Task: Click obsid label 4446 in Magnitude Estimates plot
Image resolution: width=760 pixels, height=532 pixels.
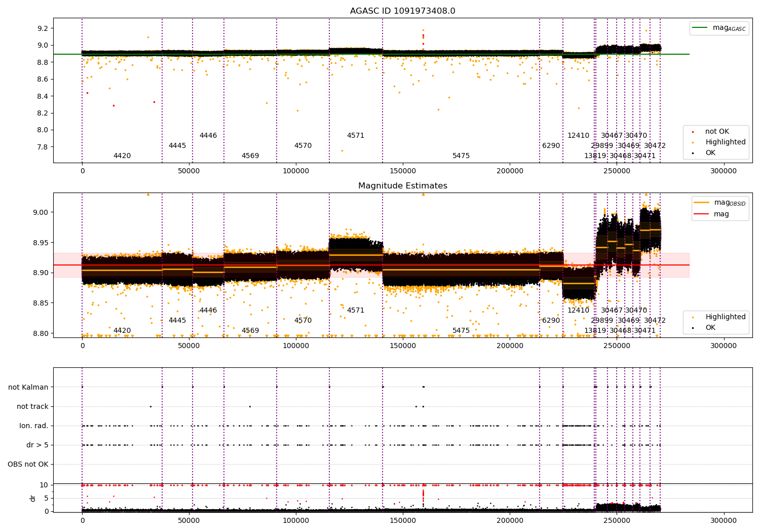Action: coord(208,311)
